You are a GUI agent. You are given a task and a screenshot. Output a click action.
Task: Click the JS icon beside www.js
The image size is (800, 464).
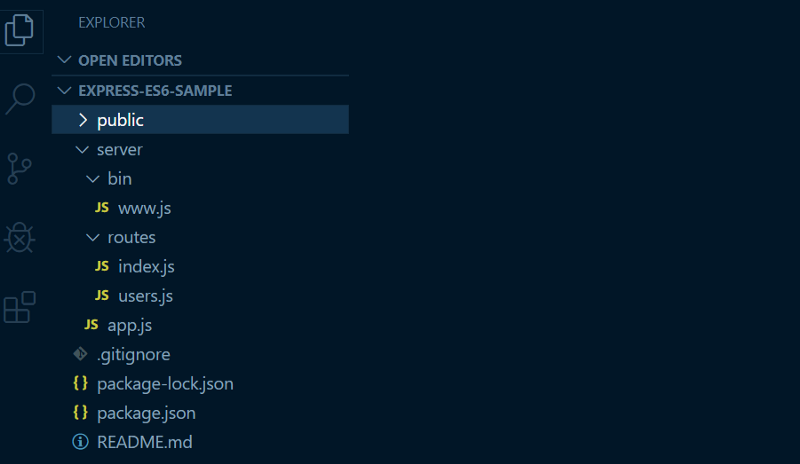coord(102,207)
